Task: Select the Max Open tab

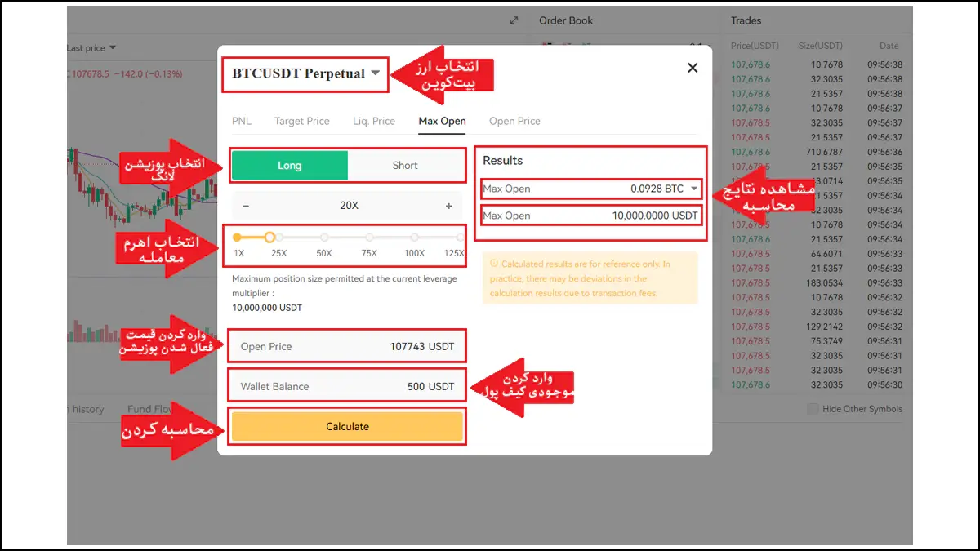Action: click(x=442, y=121)
